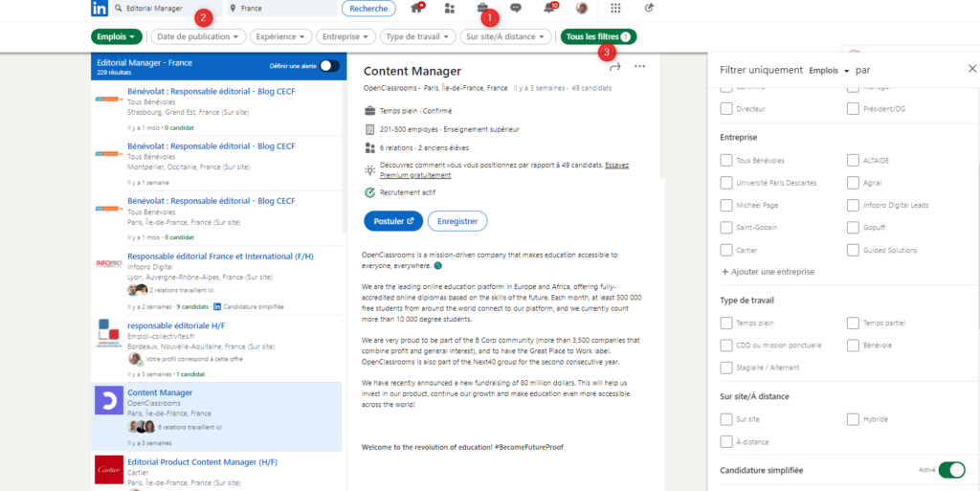Open the profile avatar menu

pyautogui.click(x=582, y=8)
